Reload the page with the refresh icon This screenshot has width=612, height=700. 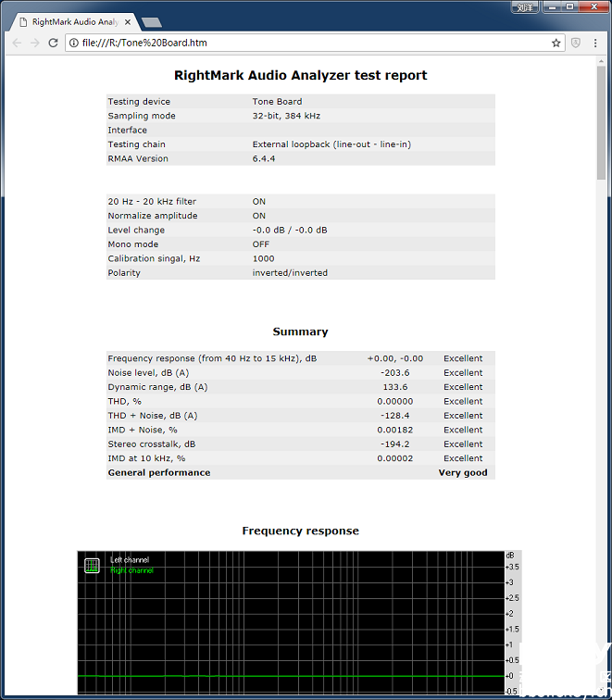pos(53,43)
